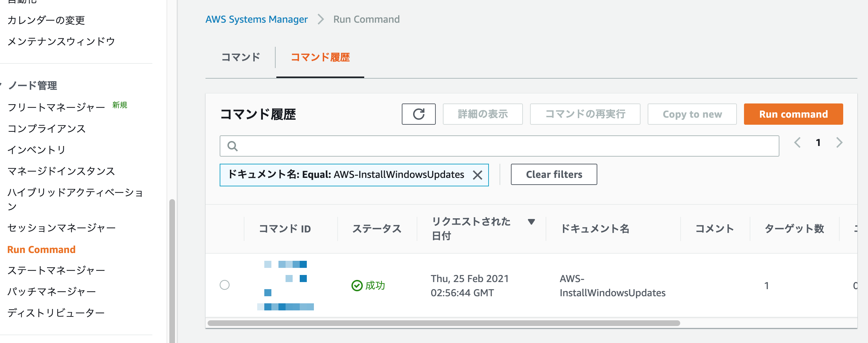Click the コマンド ID column header

tap(285, 229)
